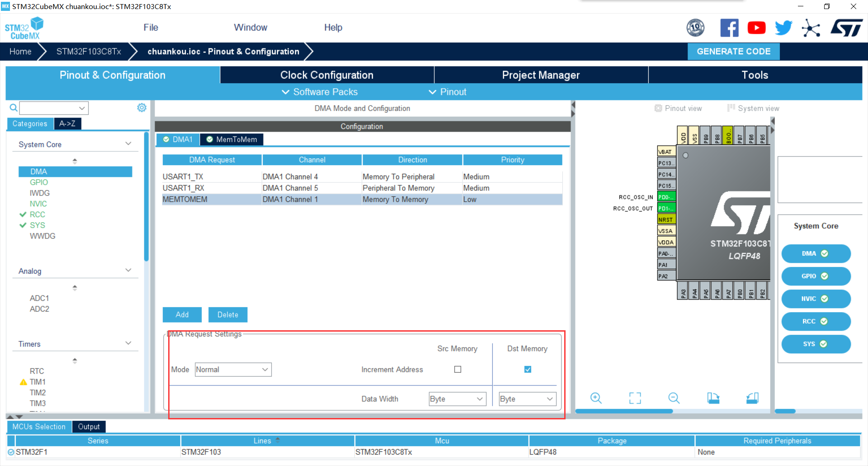Click Delete DMA request button
Viewport: 868px width, 466px height.
228,315
